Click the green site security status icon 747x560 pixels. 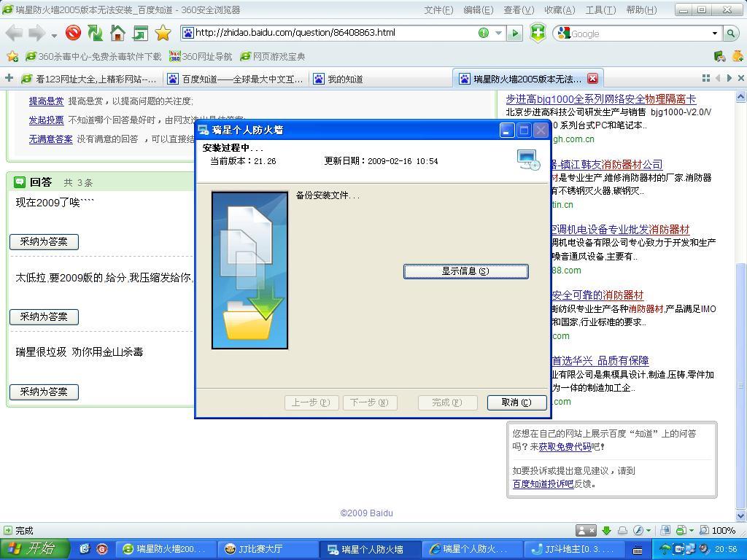pos(484,33)
